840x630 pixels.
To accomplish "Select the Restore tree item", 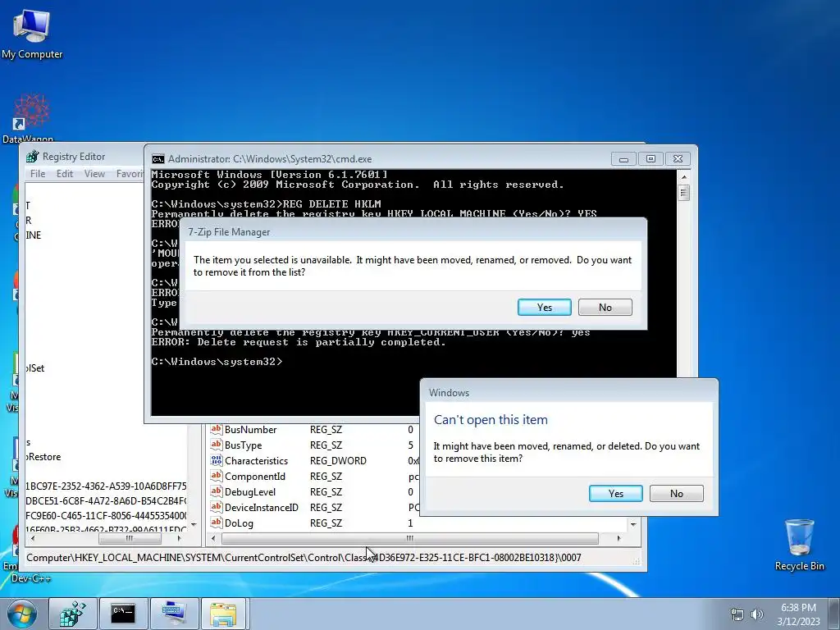I will click(43, 457).
